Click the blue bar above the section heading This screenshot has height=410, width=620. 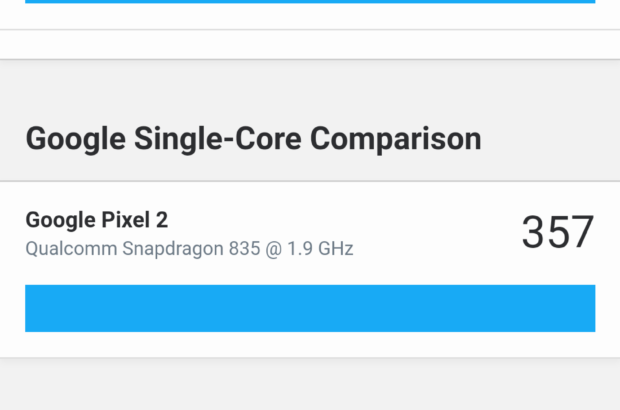[x=310, y=2]
